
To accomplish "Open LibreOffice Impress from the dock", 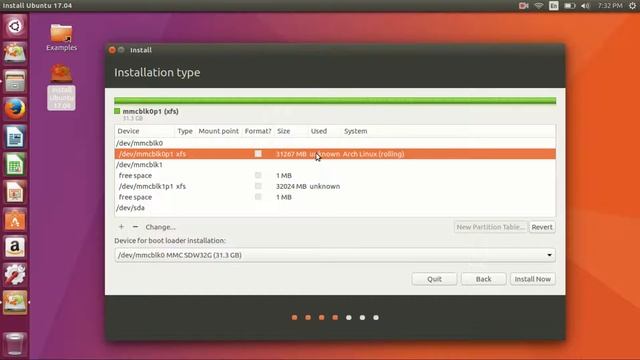I will (x=15, y=192).
